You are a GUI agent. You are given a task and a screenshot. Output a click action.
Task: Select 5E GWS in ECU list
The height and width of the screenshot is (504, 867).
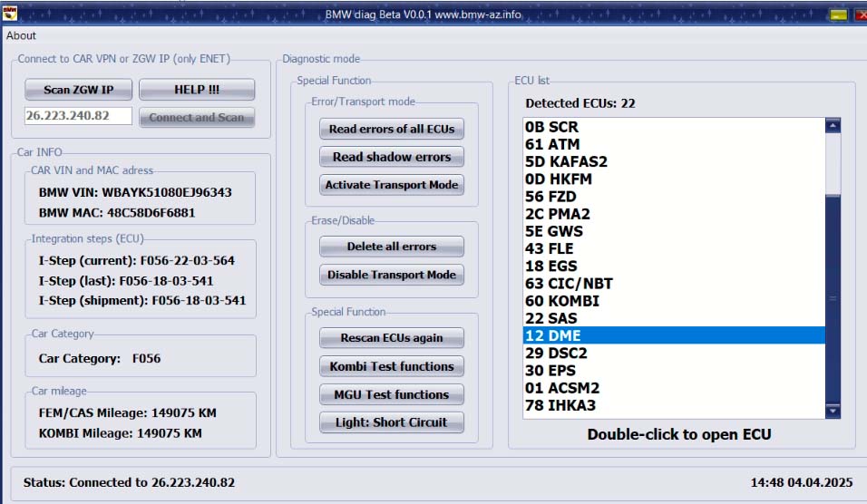(674, 231)
